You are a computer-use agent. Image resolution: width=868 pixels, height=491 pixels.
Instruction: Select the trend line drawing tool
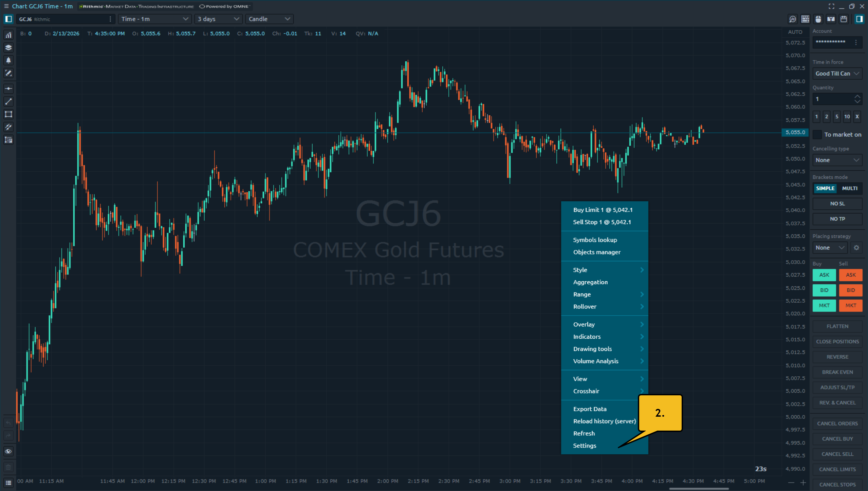(x=8, y=101)
